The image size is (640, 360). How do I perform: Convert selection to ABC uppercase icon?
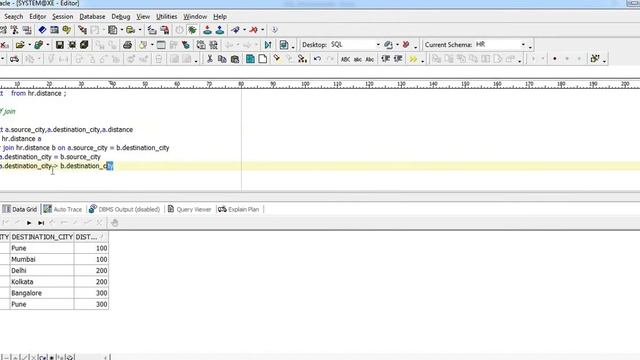pos(345,59)
